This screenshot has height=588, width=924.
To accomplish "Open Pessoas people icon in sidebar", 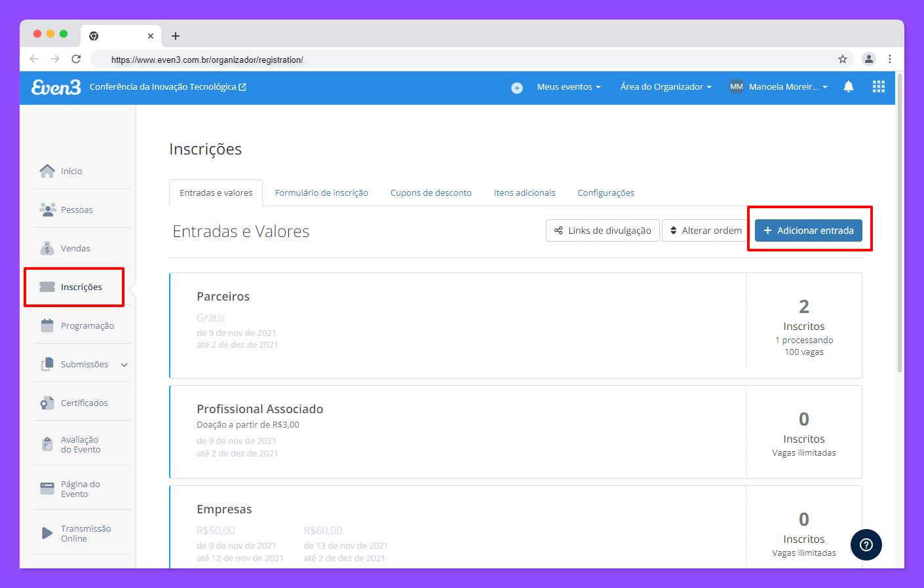I will (47, 210).
